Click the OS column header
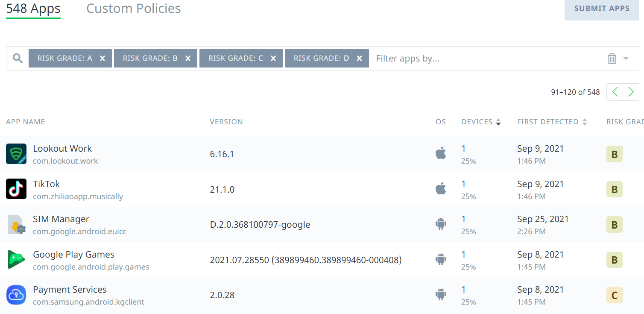The height and width of the screenshot is (314, 644). [x=441, y=122]
